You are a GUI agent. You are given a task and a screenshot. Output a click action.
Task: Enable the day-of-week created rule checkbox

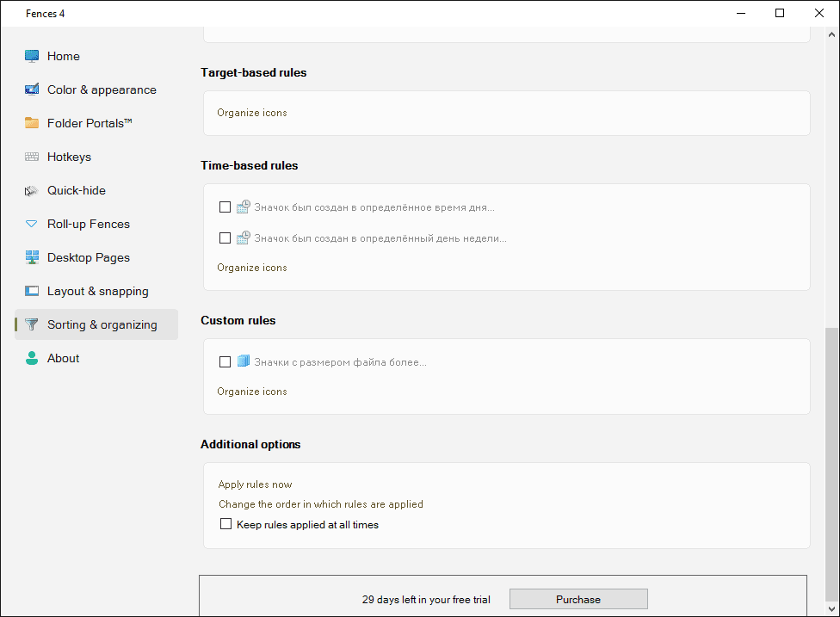(x=225, y=238)
